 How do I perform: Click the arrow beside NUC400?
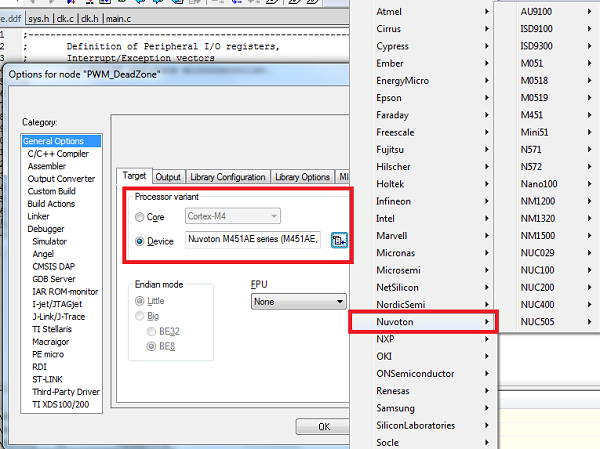click(x=590, y=304)
